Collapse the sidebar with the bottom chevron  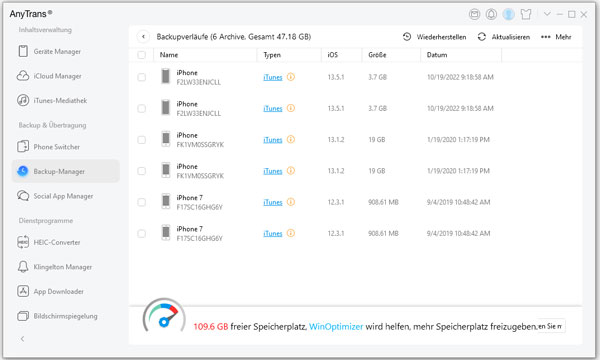pyautogui.click(x=23, y=339)
